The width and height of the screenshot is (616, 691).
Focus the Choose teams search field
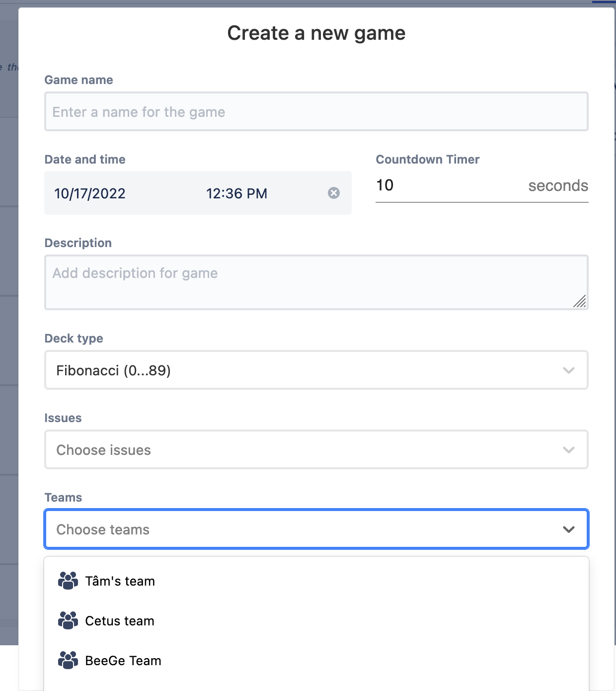pos(298,529)
